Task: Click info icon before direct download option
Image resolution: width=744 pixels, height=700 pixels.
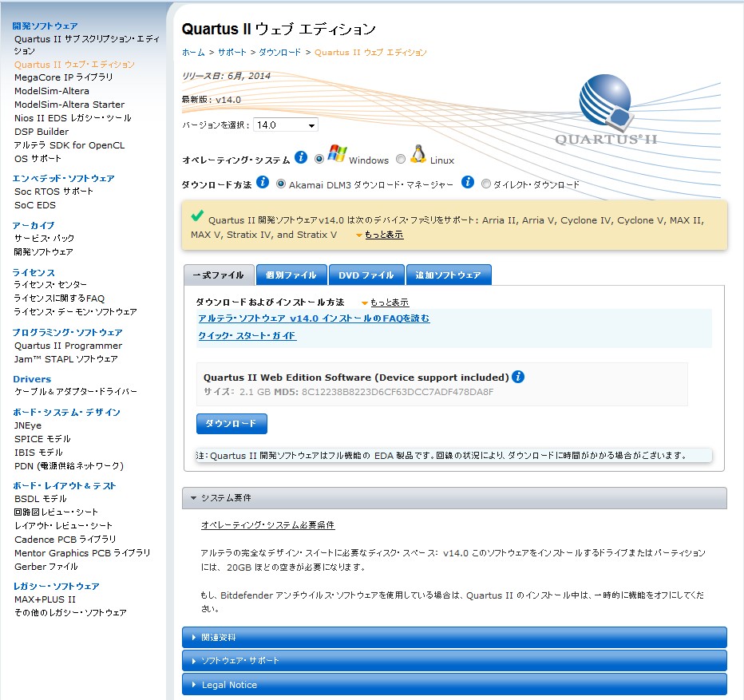Action: pos(468,182)
